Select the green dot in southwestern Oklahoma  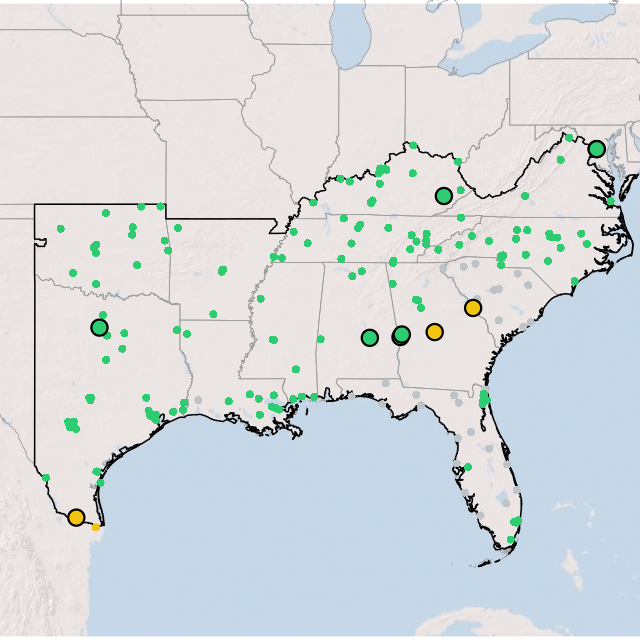(73, 273)
